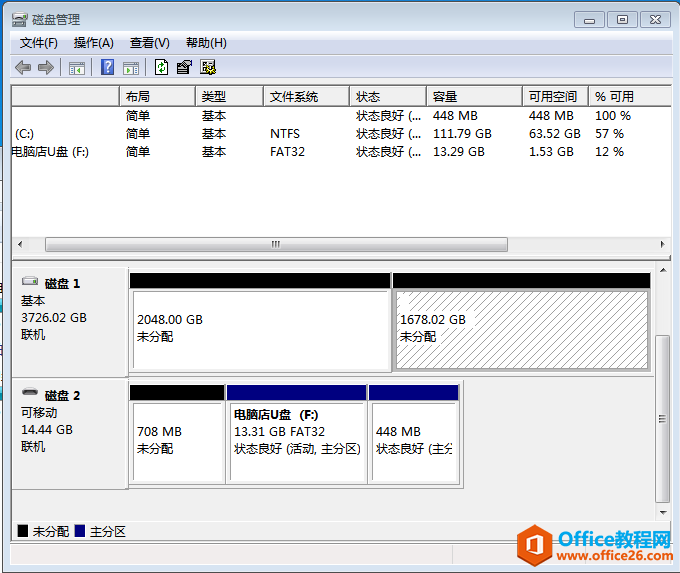The width and height of the screenshot is (680, 573).
Task: Toggle the action pane toolbar icon
Action: [x=131, y=67]
